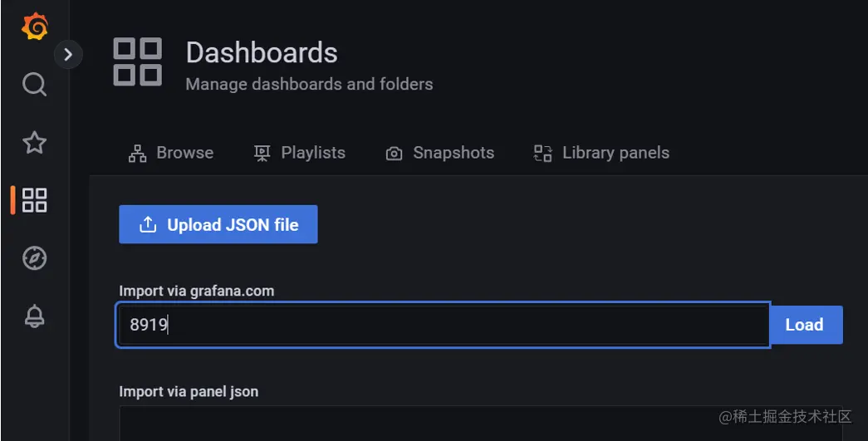Click 'Manage dashboards and folders' subtitle
868x441 pixels.
tap(310, 84)
